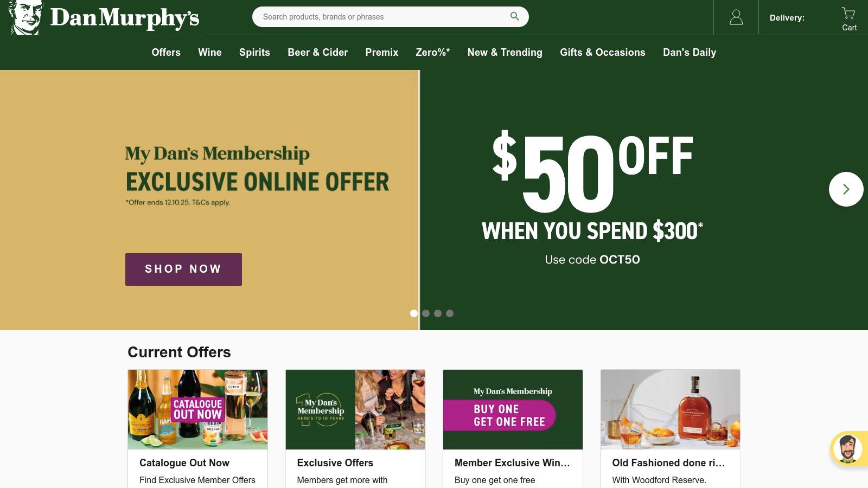Image resolution: width=868 pixels, height=488 pixels.
Task: Expand the Delivery options
Action: [x=787, y=18]
